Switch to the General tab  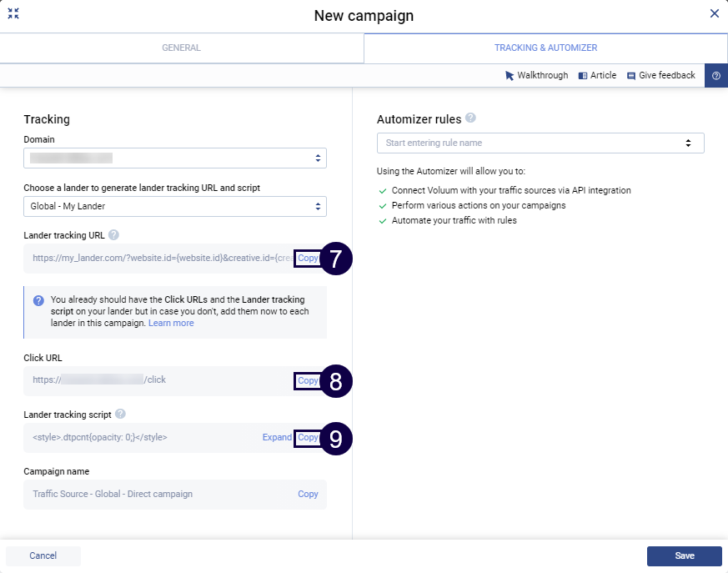(181, 48)
